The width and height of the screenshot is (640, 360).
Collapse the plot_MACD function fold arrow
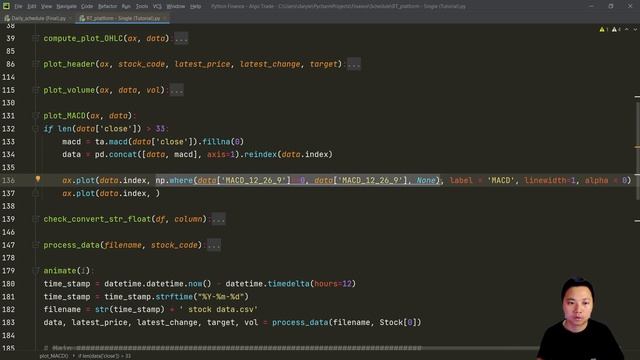click(36, 116)
